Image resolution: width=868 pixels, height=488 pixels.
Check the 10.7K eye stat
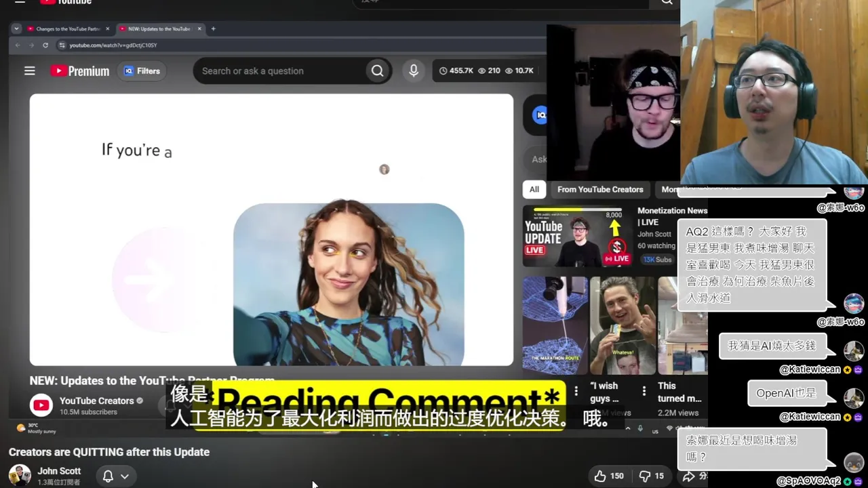519,70
